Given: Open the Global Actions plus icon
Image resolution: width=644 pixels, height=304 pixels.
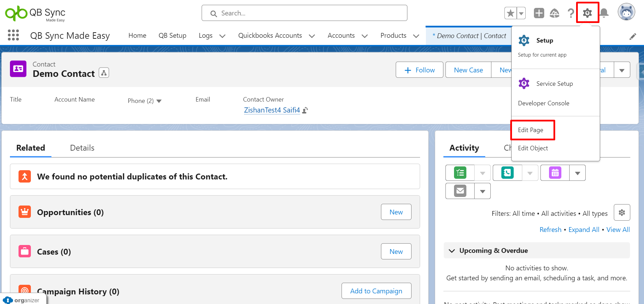Looking at the screenshot, I should click(539, 13).
